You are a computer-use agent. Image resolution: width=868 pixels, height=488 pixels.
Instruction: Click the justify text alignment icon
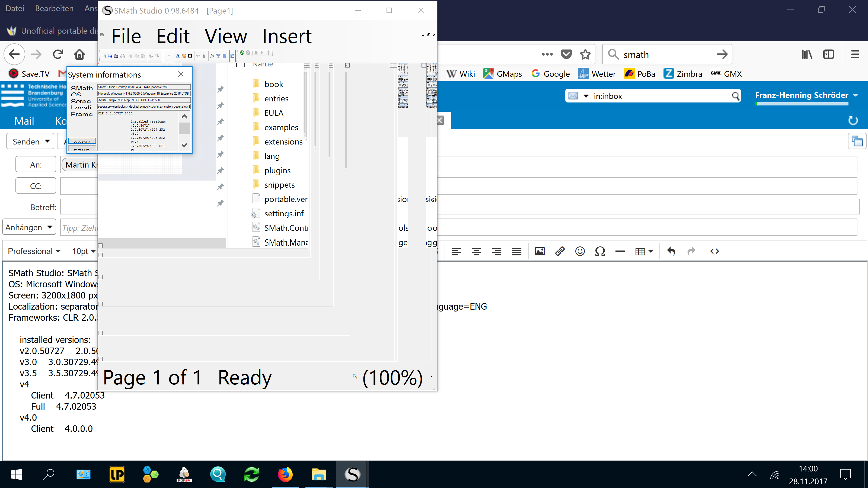[x=516, y=251]
